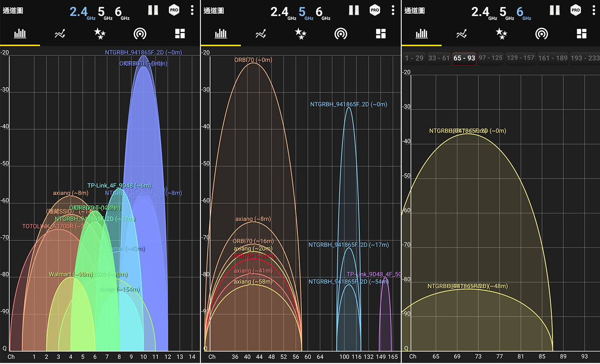Select the 129 - 157 channel range tab
The image size is (600, 364).
[520, 58]
